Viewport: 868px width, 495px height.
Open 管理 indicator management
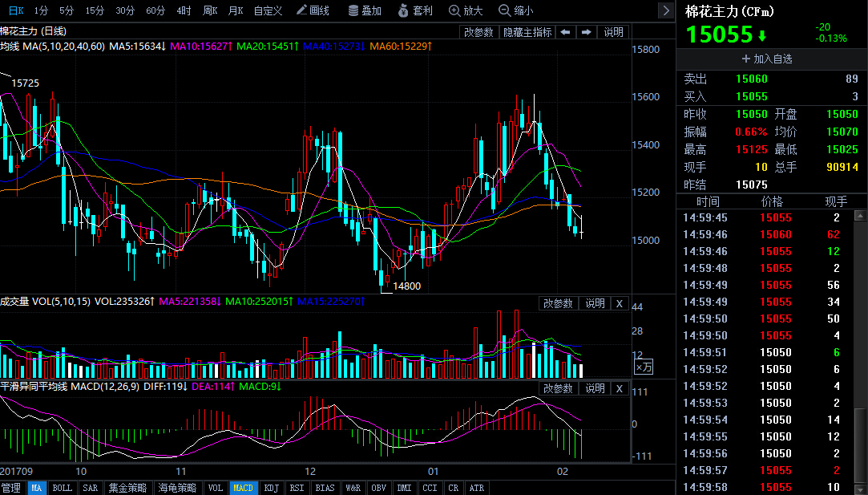(11, 488)
